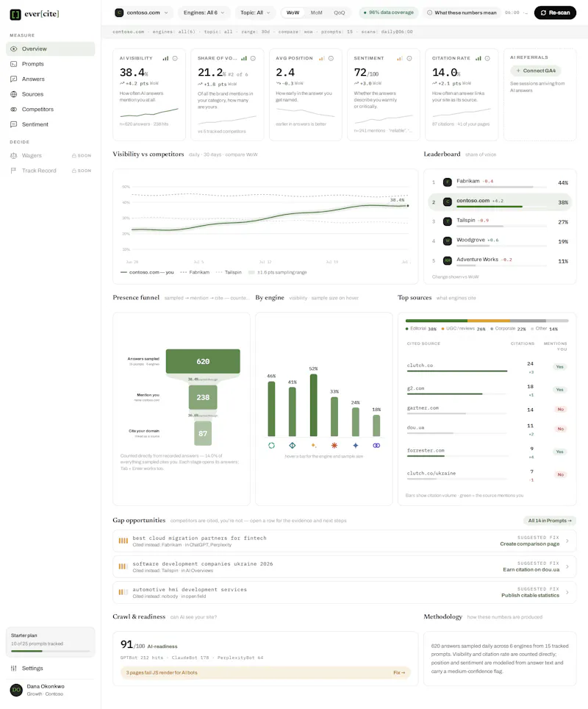588x709 pixels.
Task: Select the yellow sparkle engine icon under 52% bar
Action: tap(314, 446)
